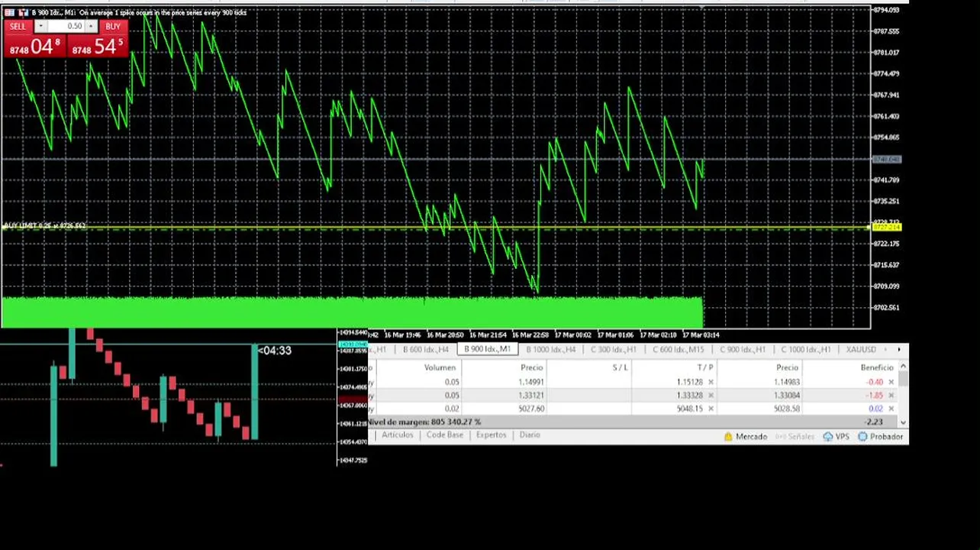Image resolution: width=980 pixels, height=550 pixels.
Task: Click the sell price tile showing 8748 04
Action: pyautogui.click(x=35, y=46)
